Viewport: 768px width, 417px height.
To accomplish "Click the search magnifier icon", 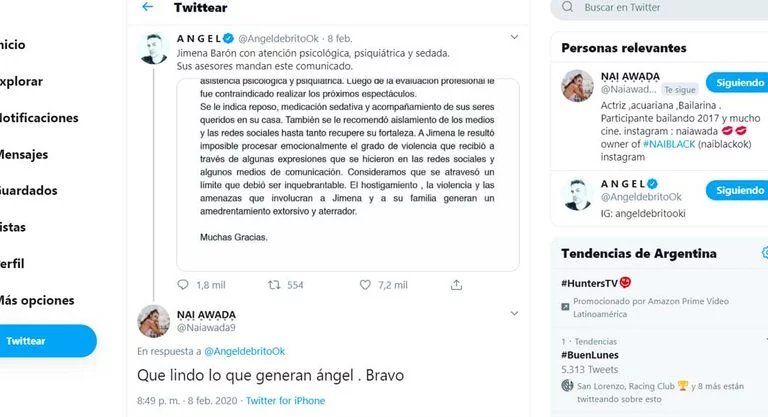I will 568,7.
